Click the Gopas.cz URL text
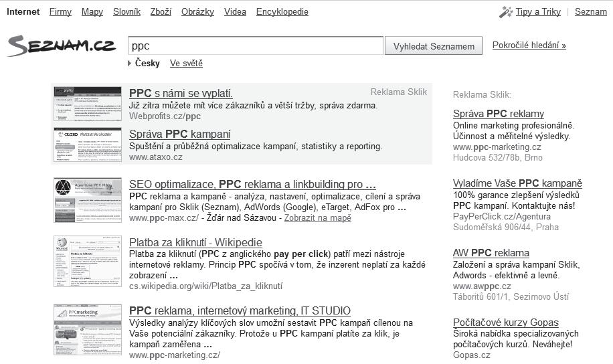Viewport: 613px width, 364px height. [x=472, y=355]
